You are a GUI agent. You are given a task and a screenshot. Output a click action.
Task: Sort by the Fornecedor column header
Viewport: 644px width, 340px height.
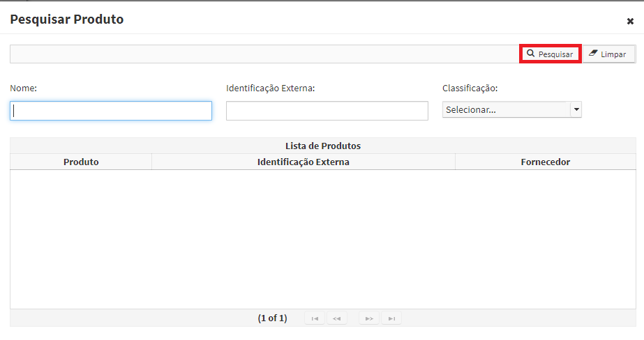546,162
